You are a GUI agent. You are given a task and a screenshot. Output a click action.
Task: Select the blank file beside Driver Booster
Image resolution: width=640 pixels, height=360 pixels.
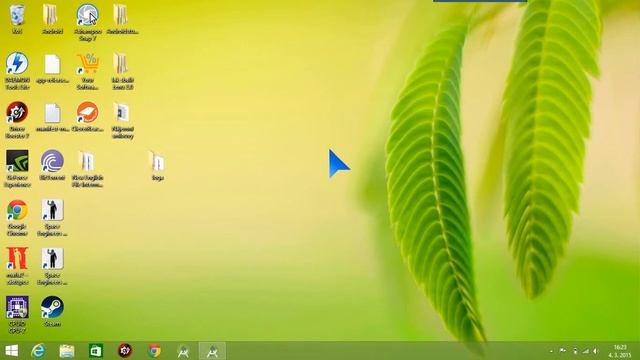click(x=52, y=114)
